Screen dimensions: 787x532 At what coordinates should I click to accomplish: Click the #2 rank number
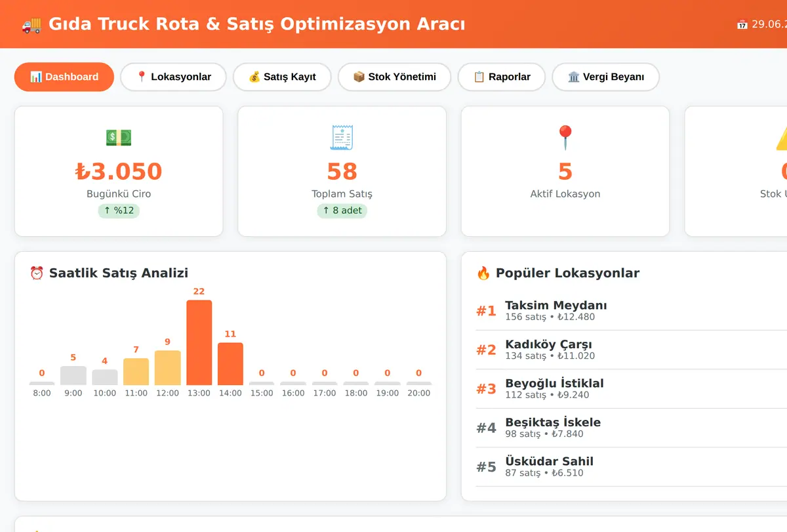point(486,350)
